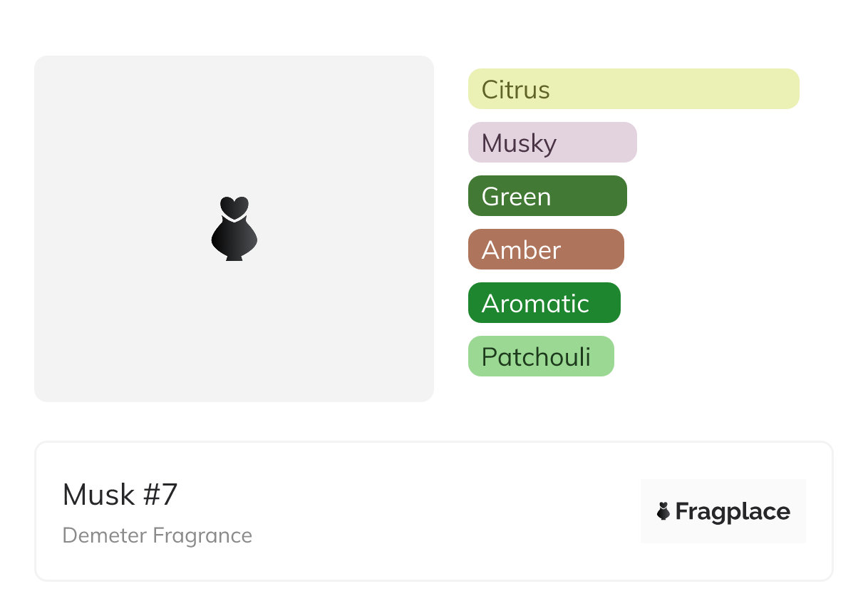Pick the Amber accord bar
Image resolution: width=868 pixels, height=616 pixels.
click(x=545, y=250)
